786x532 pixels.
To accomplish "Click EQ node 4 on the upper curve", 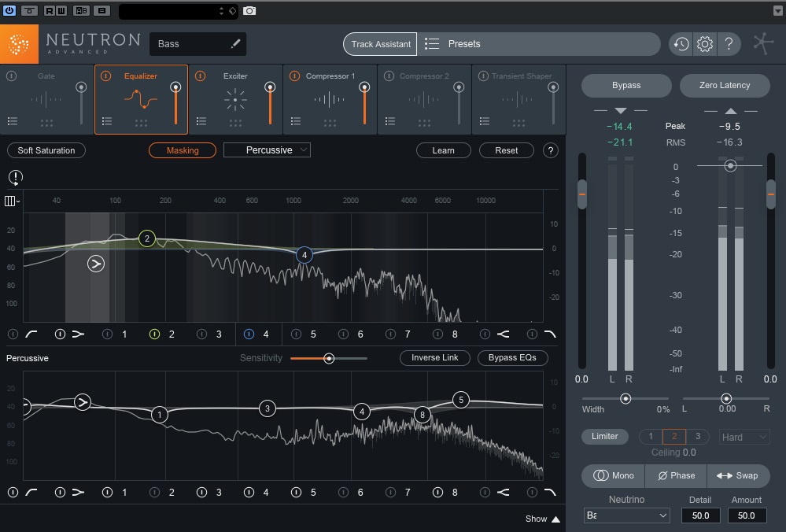I will click(304, 255).
